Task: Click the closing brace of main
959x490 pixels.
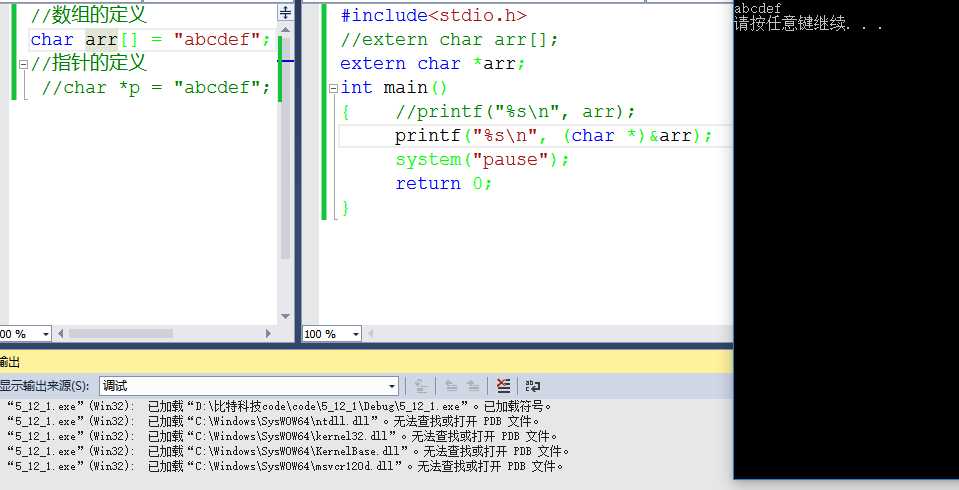Action: coord(346,208)
